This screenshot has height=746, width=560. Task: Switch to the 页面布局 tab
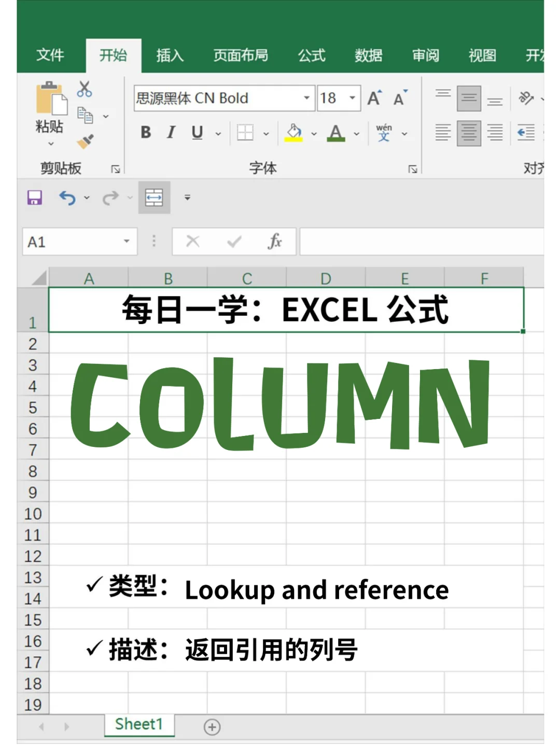click(x=241, y=55)
